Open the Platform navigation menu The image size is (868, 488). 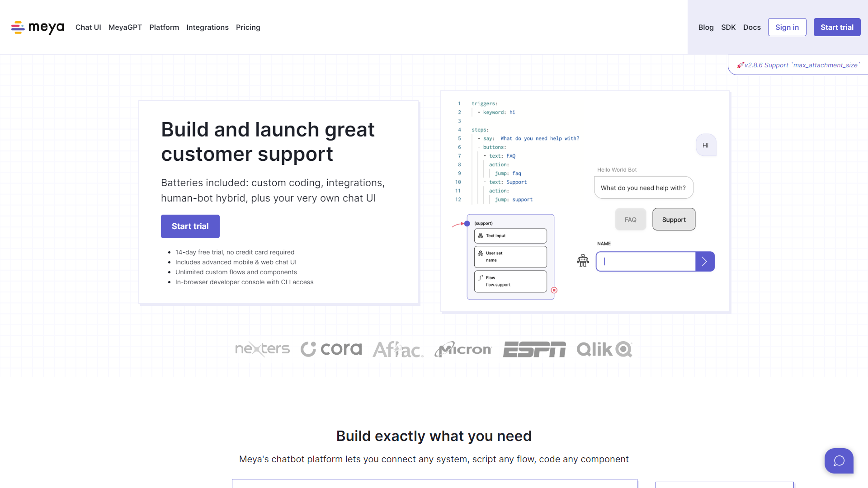164,28
